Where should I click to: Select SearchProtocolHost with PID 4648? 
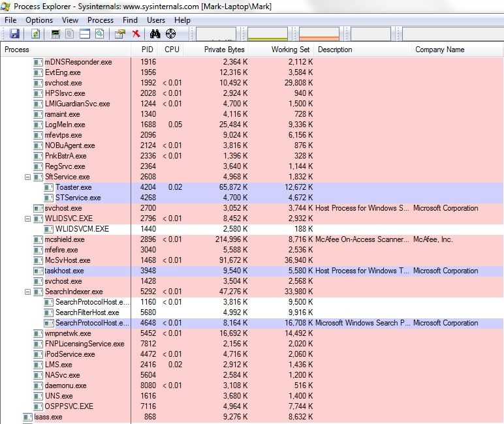[252, 323]
